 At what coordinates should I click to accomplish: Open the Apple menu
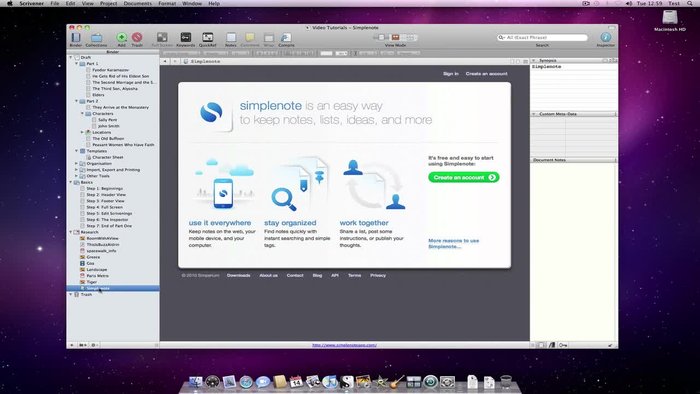tap(9, 4)
